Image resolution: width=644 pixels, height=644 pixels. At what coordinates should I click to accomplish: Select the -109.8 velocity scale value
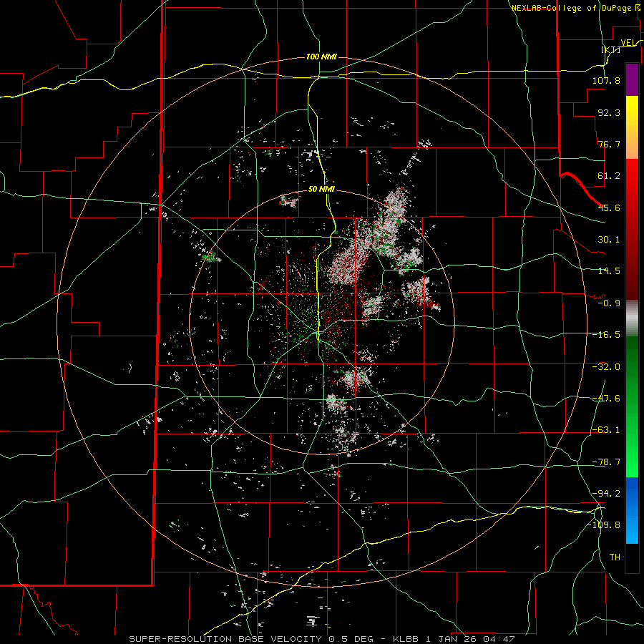pos(604,525)
